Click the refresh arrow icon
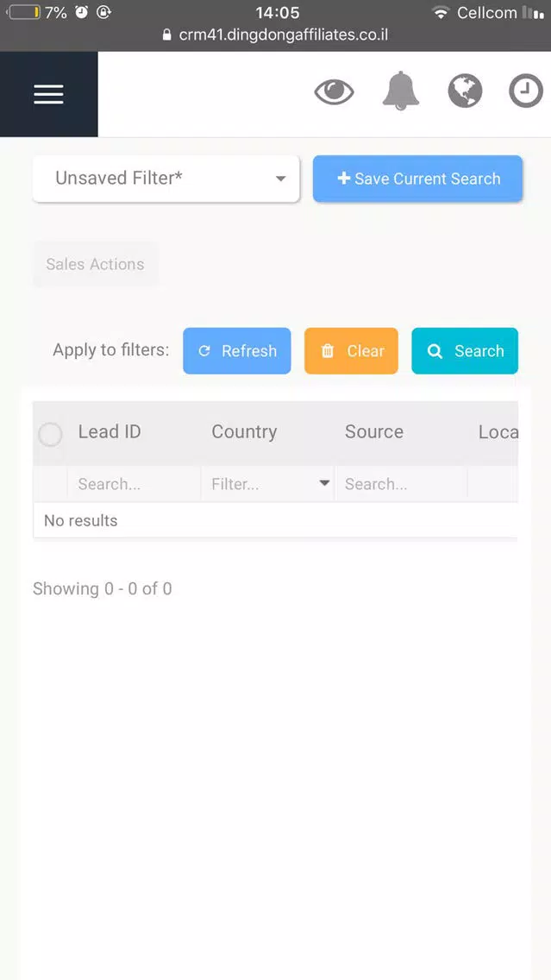 coord(204,351)
